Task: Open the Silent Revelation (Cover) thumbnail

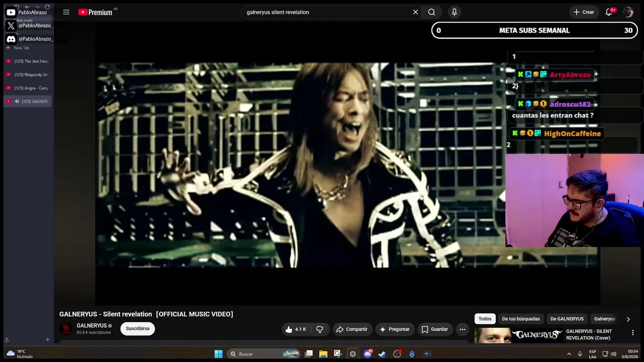Action: [518, 335]
